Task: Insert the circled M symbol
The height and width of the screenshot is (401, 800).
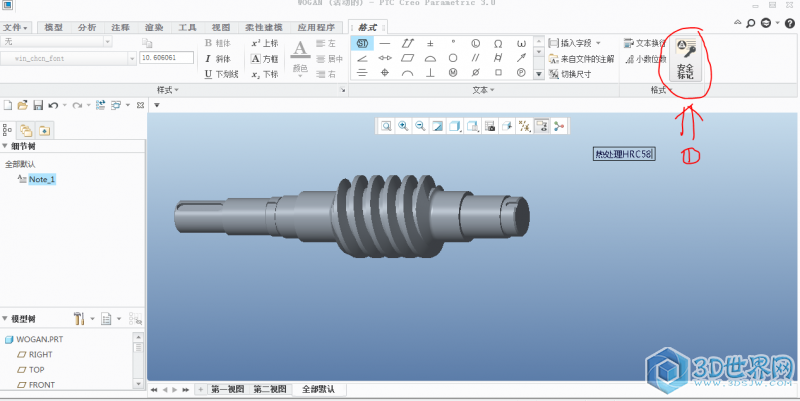Action: click(453, 73)
